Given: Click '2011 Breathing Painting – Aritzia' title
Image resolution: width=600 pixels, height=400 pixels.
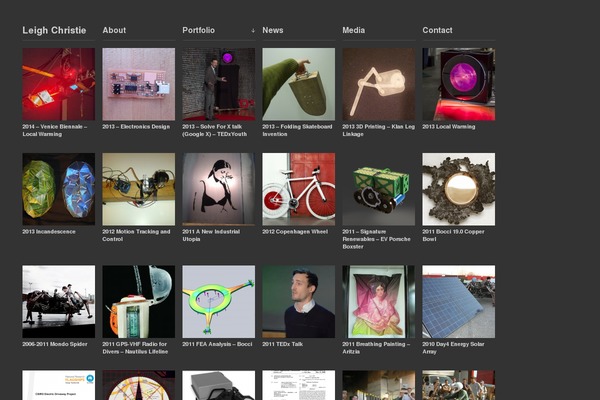Looking at the screenshot, I should pyautogui.click(x=376, y=348).
